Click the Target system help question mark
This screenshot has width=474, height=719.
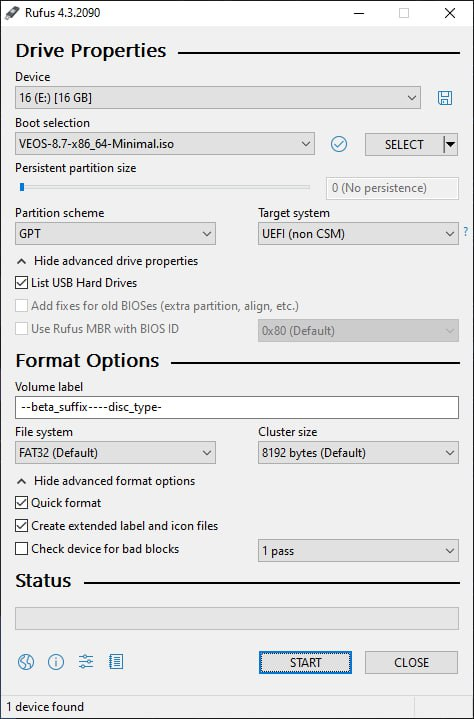click(466, 231)
